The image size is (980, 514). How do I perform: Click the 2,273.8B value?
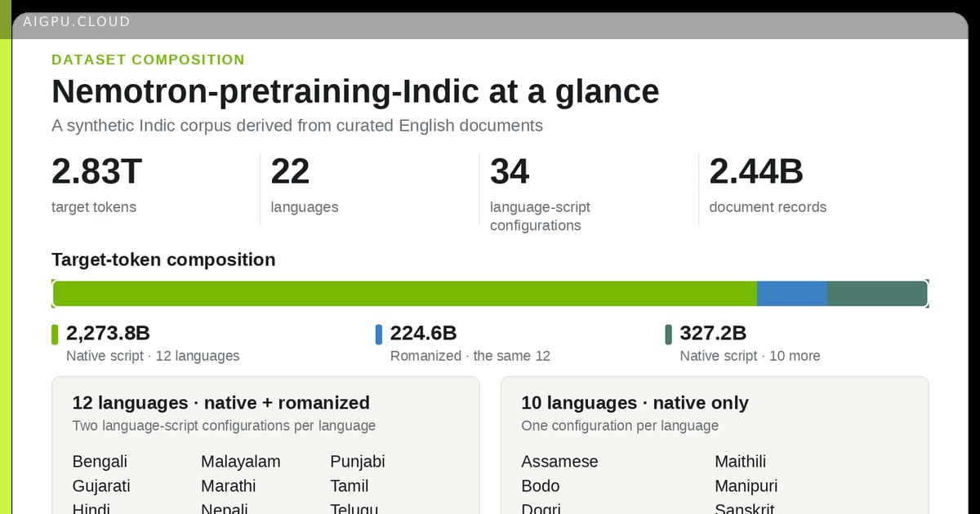108,333
